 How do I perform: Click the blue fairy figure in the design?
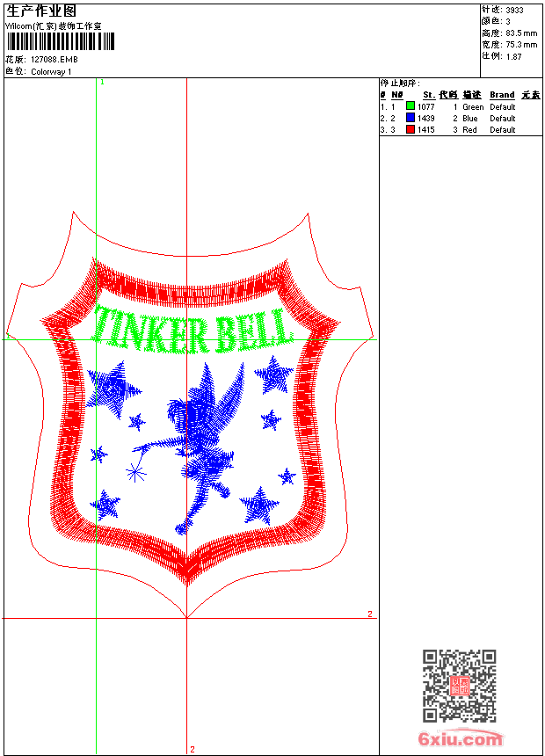click(x=200, y=448)
